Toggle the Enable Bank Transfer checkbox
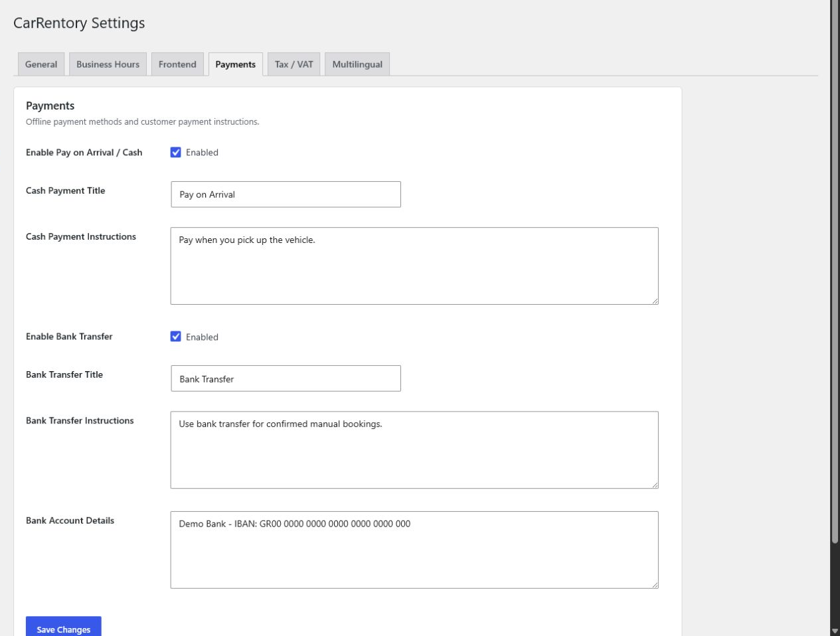This screenshot has height=636, width=840. pyautogui.click(x=176, y=337)
